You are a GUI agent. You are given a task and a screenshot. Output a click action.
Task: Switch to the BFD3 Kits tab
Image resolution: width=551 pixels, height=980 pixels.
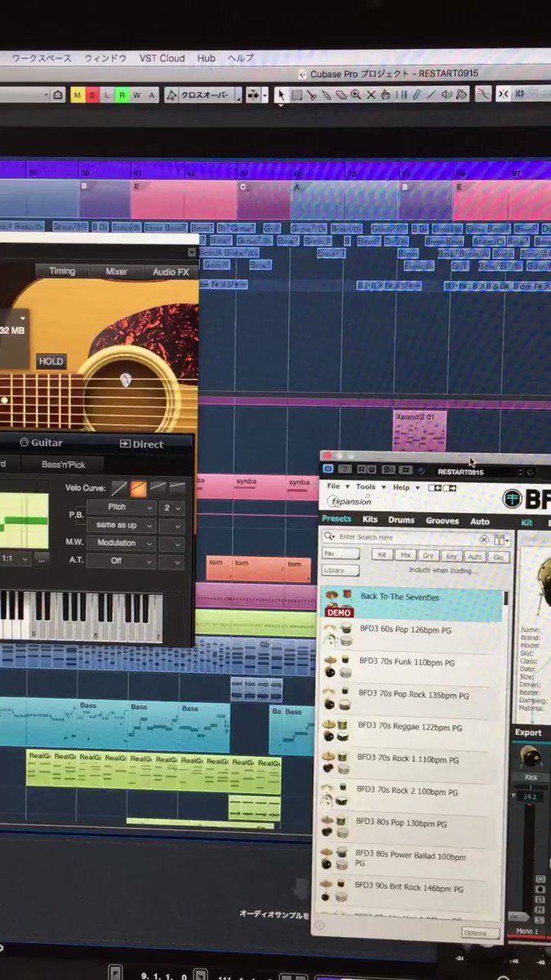[x=371, y=519]
